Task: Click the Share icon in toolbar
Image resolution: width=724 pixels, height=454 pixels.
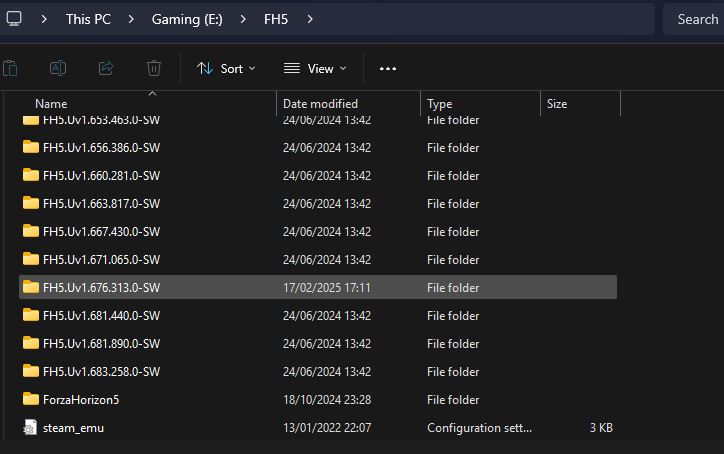Action: point(106,68)
